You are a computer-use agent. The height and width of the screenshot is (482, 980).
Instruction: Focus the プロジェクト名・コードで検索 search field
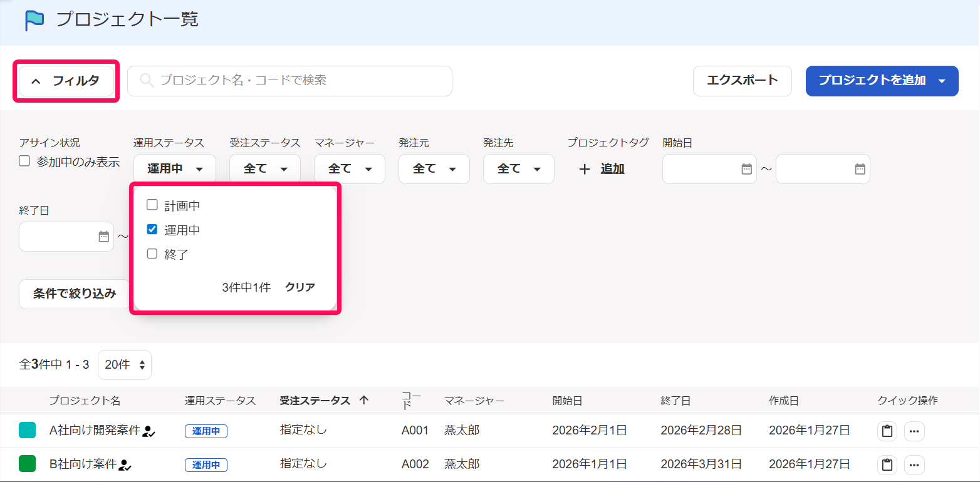289,81
